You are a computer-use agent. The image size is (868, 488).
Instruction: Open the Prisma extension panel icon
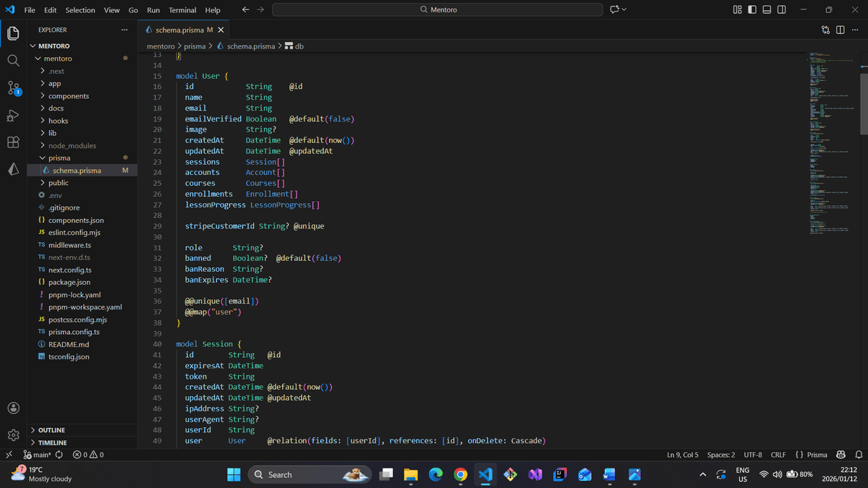(13, 169)
